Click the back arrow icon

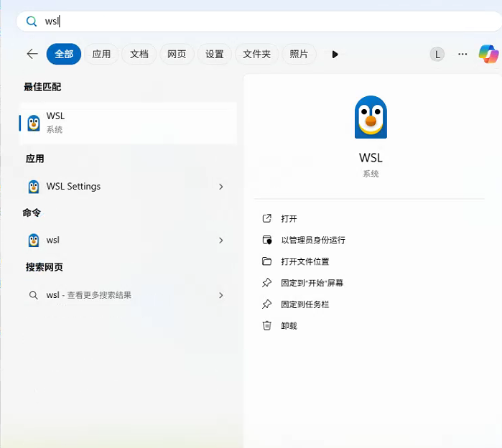pyautogui.click(x=32, y=54)
